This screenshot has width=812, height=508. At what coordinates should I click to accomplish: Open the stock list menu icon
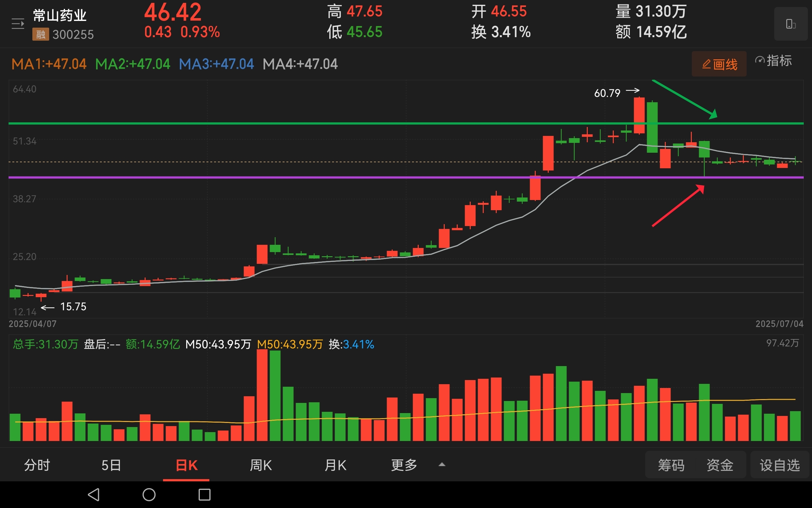coord(18,24)
